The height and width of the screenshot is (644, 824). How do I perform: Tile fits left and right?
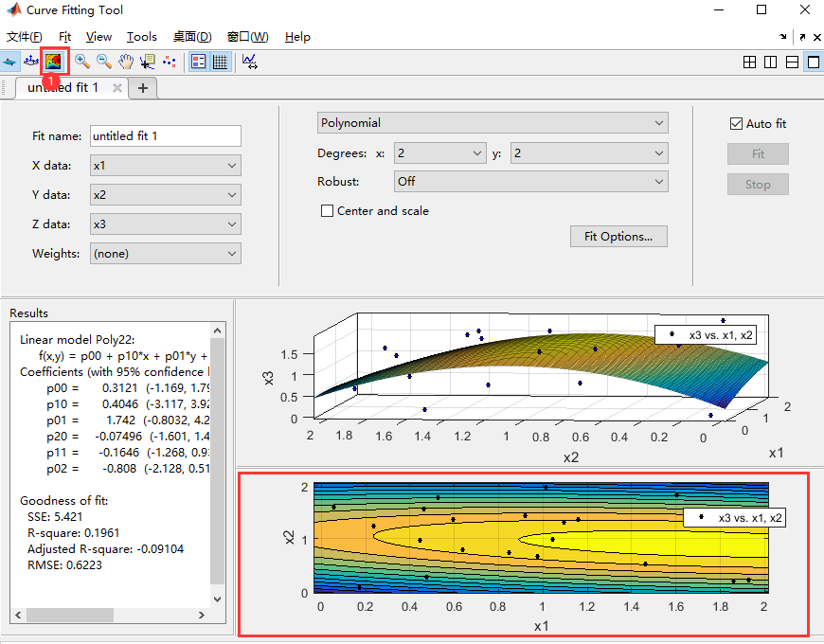click(770, 62)
